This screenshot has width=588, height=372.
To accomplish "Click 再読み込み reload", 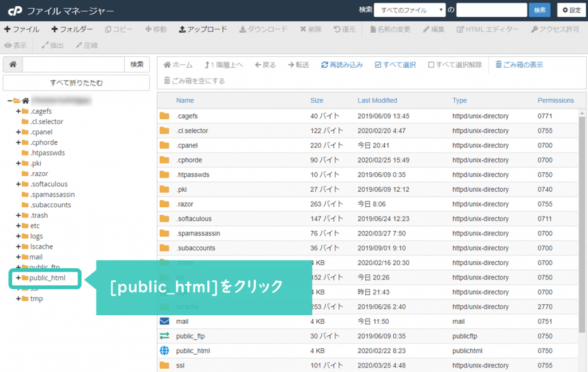I will tap(342, 65).
